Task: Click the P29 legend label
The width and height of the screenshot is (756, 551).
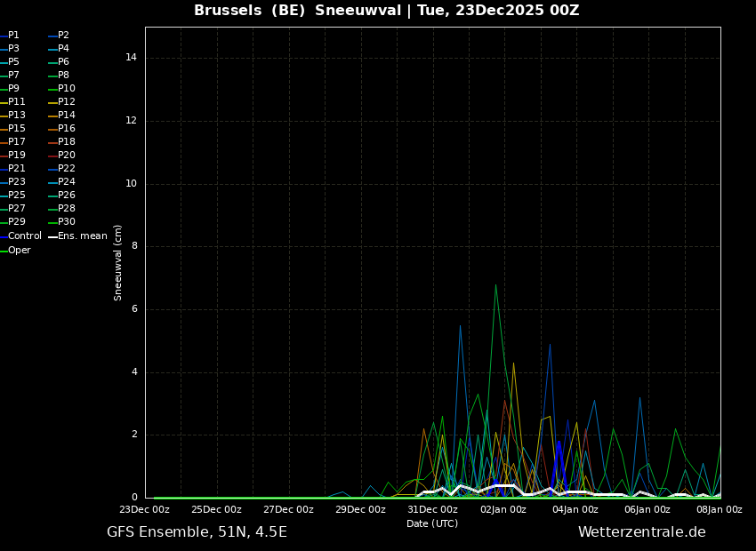Action: [x=16, y=221]
